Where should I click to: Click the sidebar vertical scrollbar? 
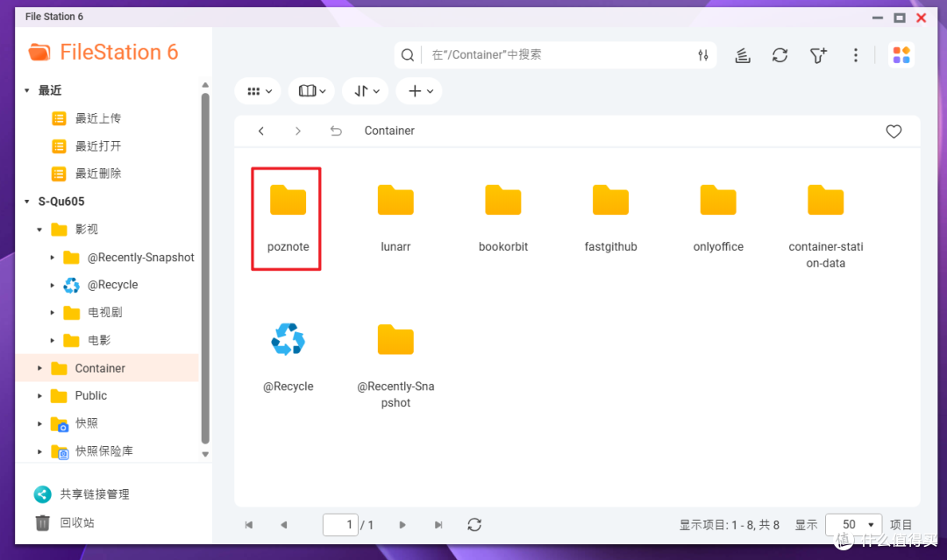point(205,268)
